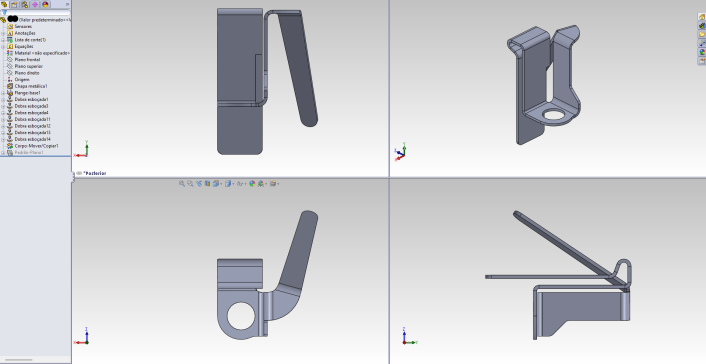Screen dimensions: 706x364
Task: Select Dobra esboçada4 feature
Action: 31,113
